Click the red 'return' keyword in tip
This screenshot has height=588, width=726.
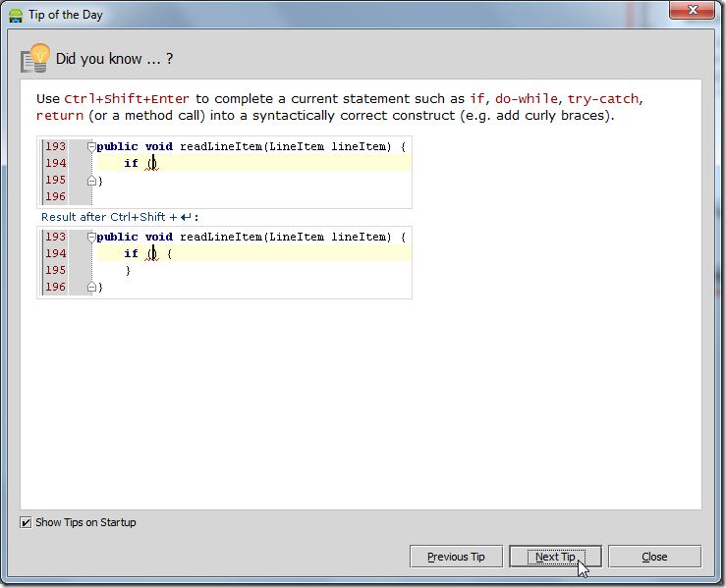click(60, 115)
